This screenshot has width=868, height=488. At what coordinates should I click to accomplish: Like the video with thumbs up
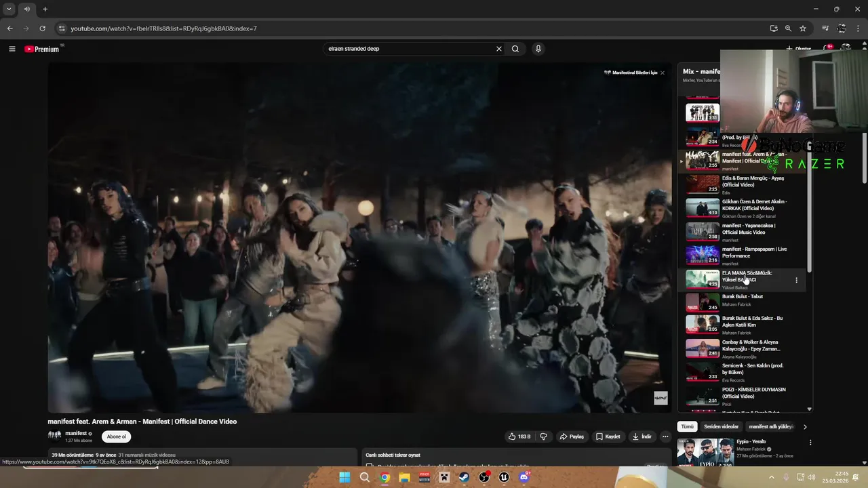pyautogui.click(x=519, y=436)
